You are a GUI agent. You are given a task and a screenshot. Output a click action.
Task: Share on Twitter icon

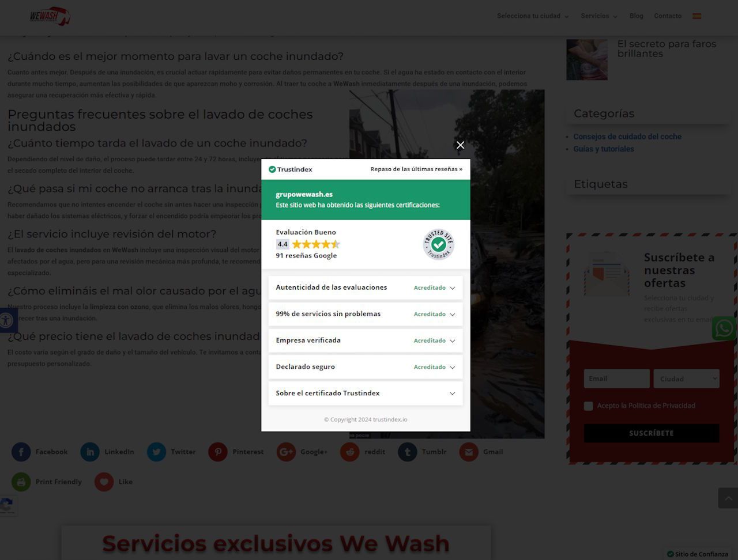tap(156, 452)
